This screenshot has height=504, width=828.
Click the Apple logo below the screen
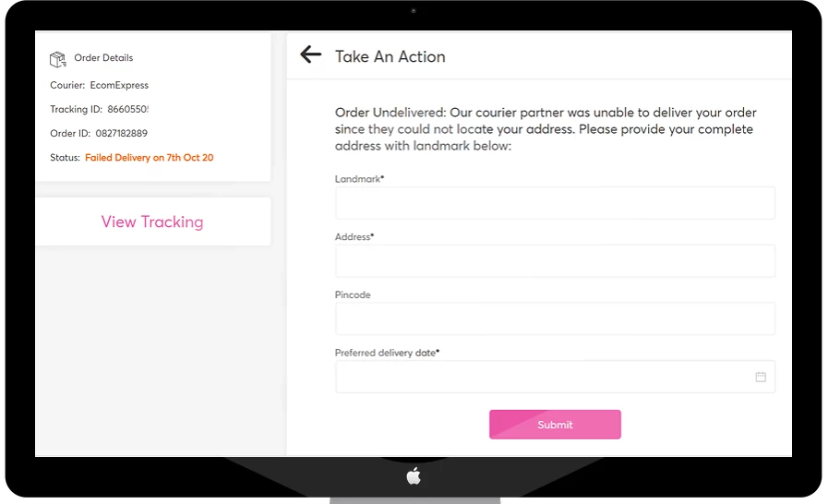click(x=414, y=476)
